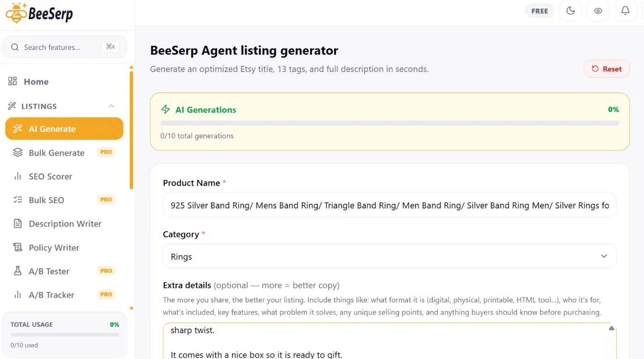The height and width of the screenshot is (359, 644).
Task: Click the sidebar scroll down arrow
Action: click(x=132, y=308)
